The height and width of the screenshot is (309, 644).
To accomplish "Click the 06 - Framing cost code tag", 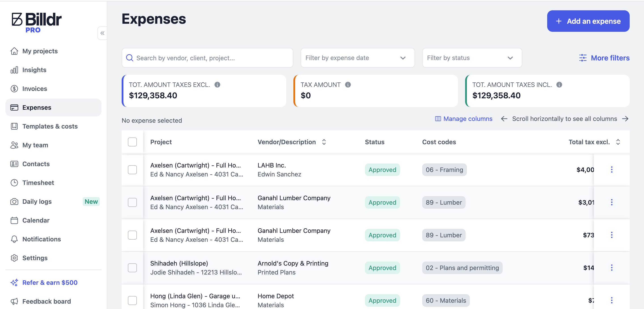I will pos(444,170).
